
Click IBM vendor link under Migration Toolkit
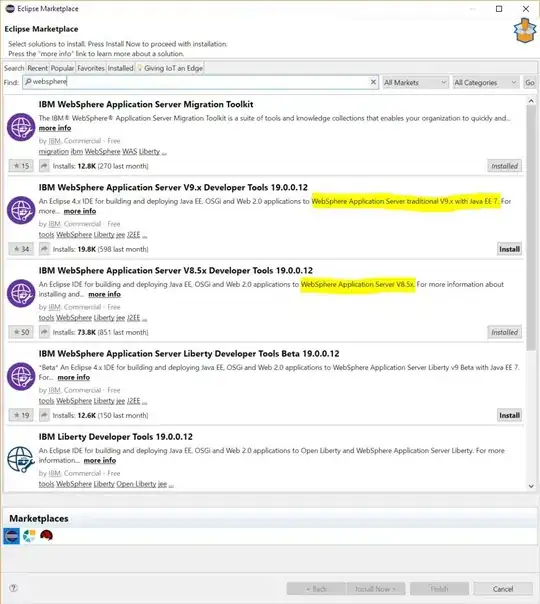tap(55, 141)
